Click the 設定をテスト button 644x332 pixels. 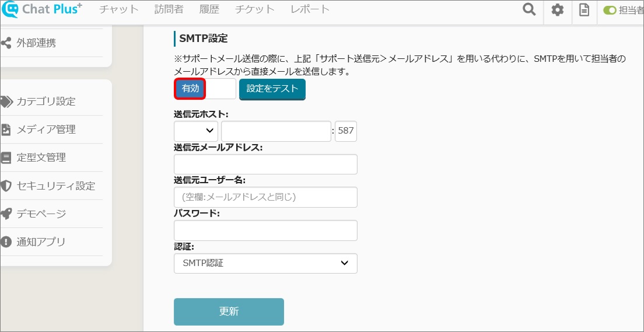coord(272,89)
